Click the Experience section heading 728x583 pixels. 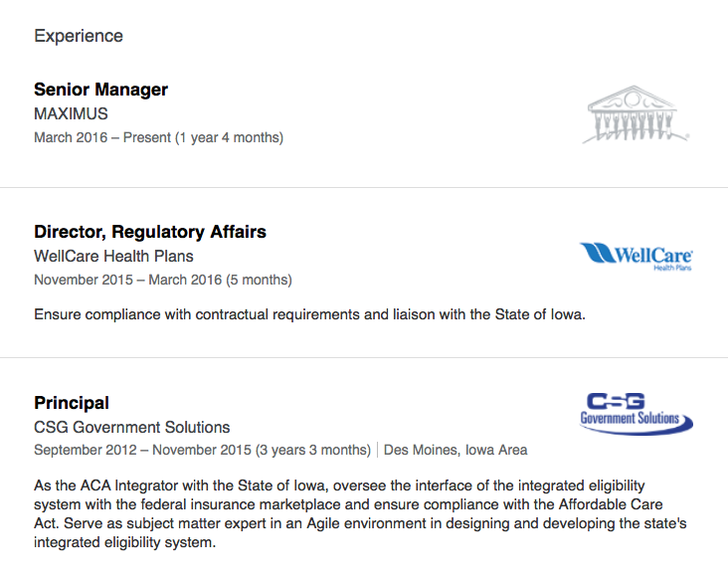79,36
